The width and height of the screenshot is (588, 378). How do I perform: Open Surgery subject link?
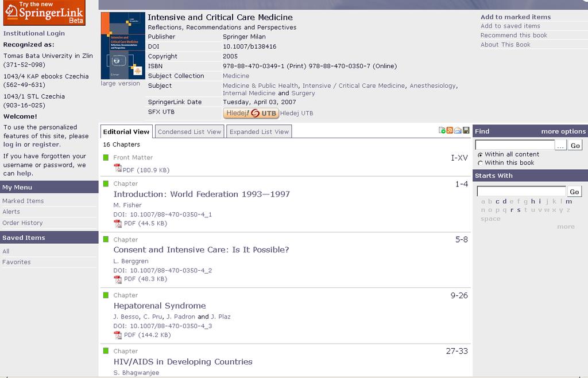tap(303, 93)
